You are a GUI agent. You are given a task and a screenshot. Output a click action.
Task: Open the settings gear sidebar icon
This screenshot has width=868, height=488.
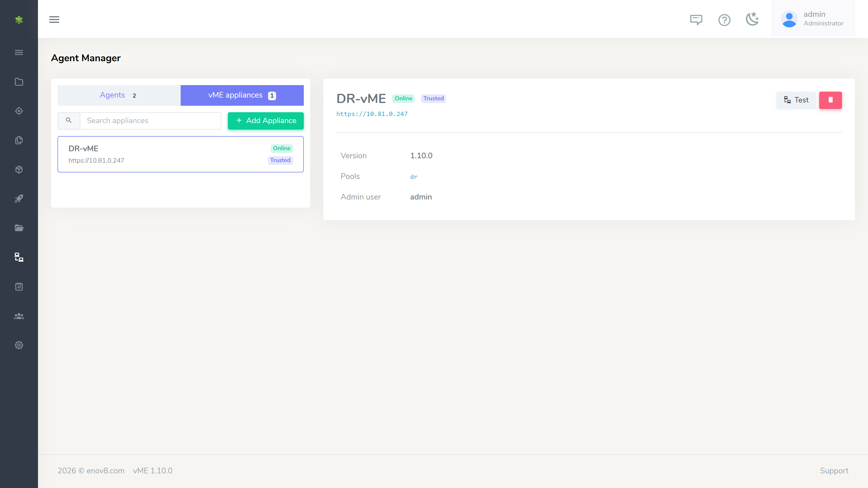19,345
